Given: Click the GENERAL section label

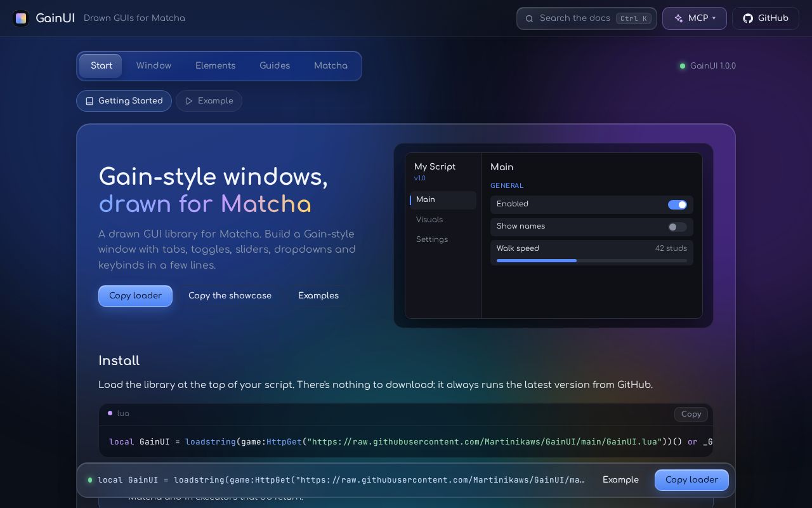Looking at the screenshot, I should (x=507, y=186).
